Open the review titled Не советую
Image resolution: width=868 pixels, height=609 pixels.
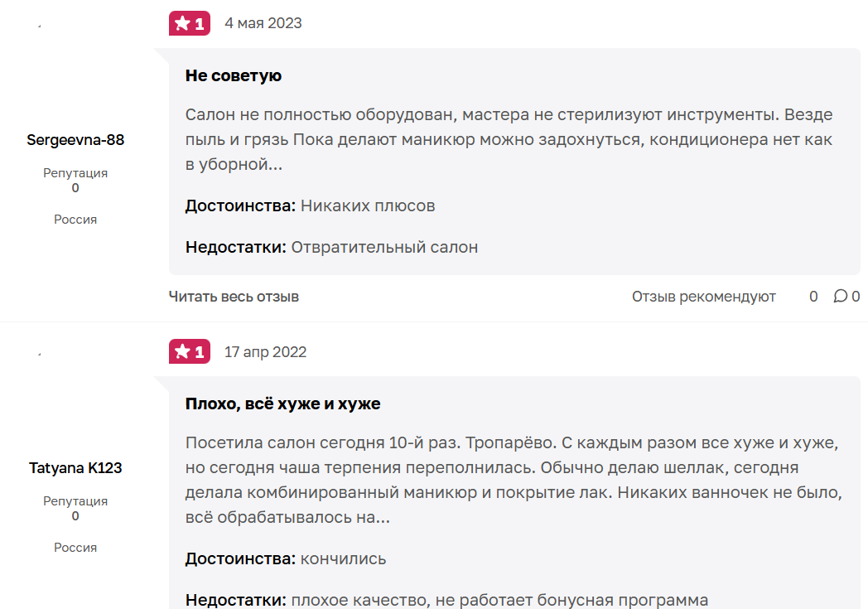[x=233, y=75]
